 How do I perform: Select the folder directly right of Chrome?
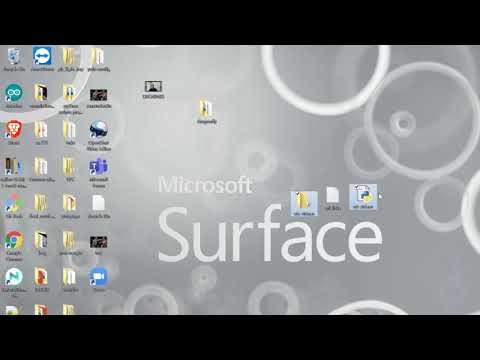42,243
